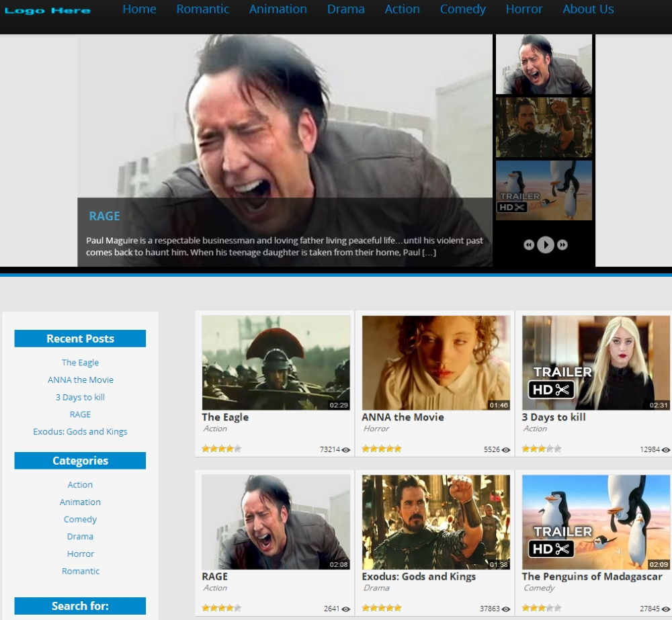
Task: Open 'Exodus: Gods and Kings' recent post link
Action: pos(80,431)
